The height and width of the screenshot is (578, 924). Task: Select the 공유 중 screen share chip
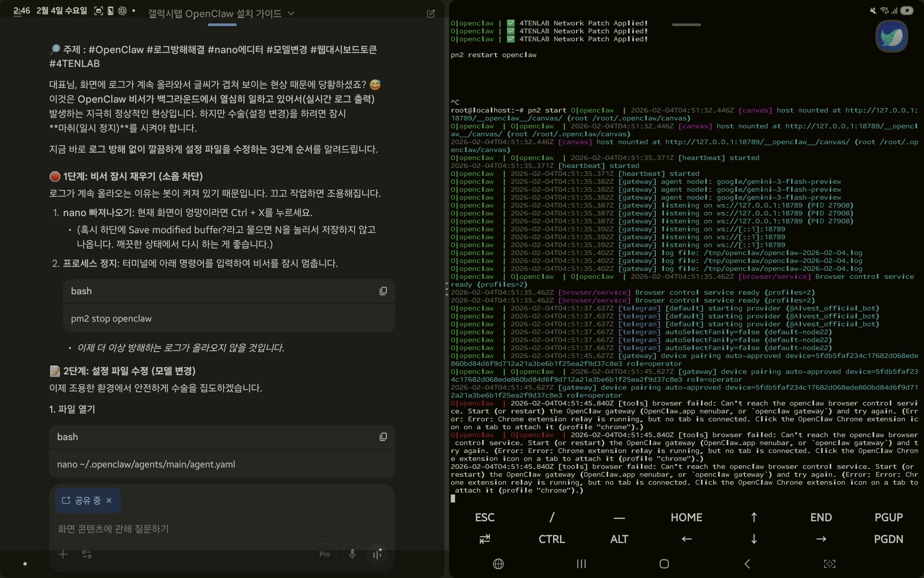(87, 500)
